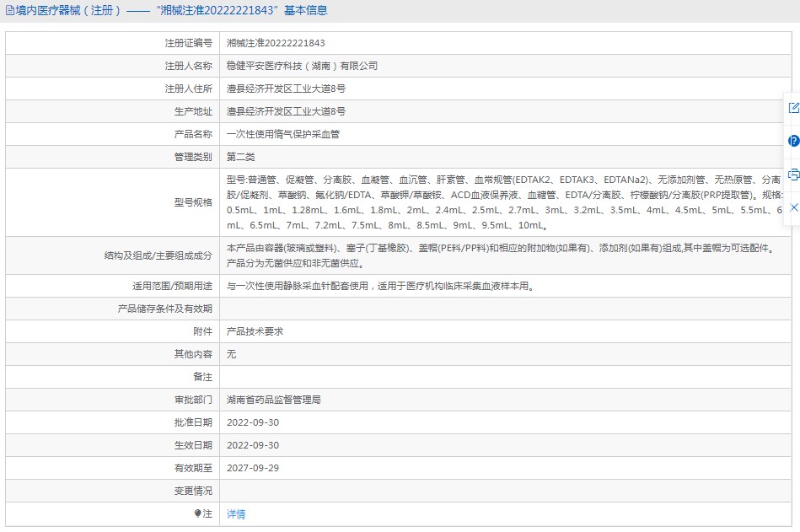The height and width of the screenshot is (532, 800).
Task: Click the 型号规格 label cell
Action: 113,202
